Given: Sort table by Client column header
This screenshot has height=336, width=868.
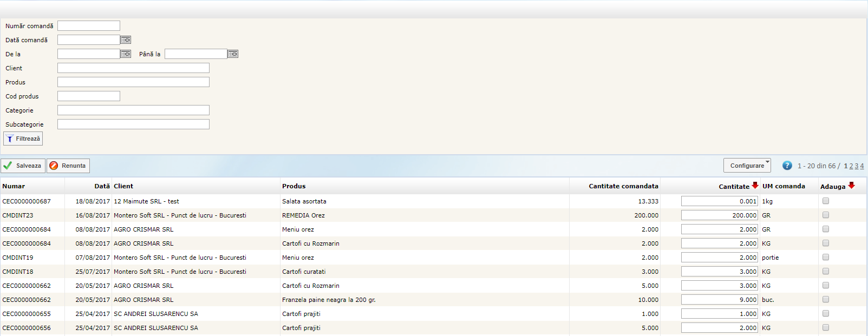Looking at the screenshot, I should tap(123, 186).
